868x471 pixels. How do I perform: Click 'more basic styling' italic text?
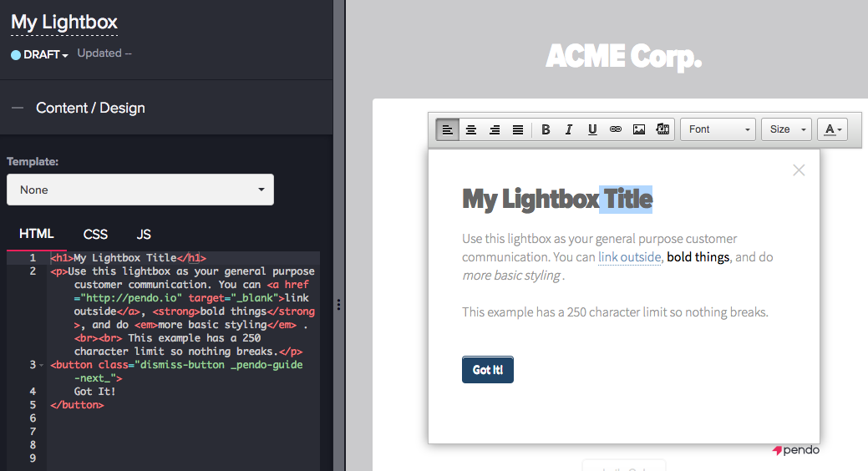tap(511, 275)
